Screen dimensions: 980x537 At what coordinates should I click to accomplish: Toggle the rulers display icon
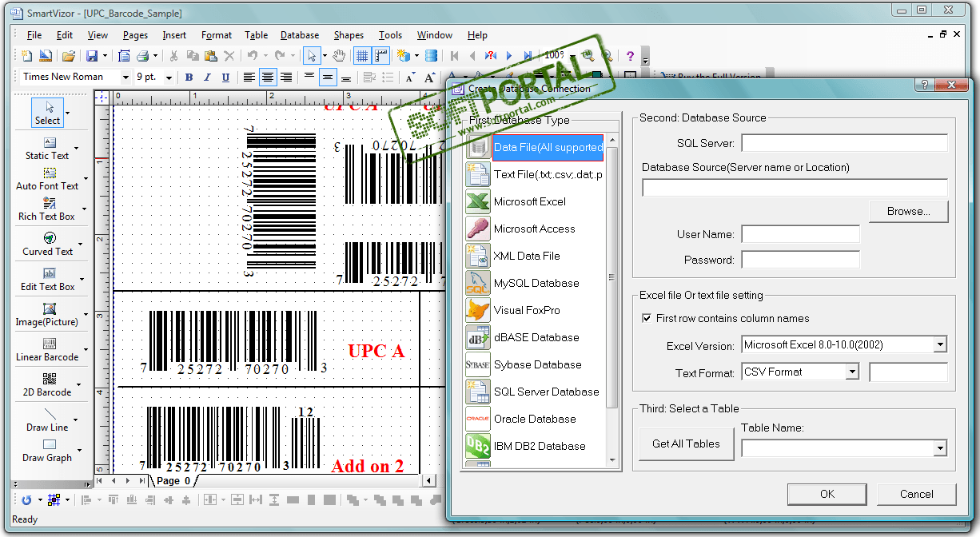click(381, 56)
